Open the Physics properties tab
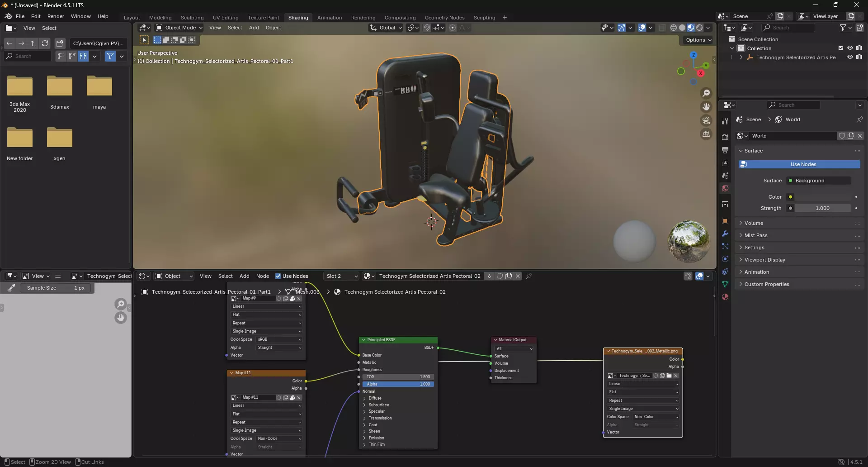Viewport: 868px width, 467px height. coord(725,259)
